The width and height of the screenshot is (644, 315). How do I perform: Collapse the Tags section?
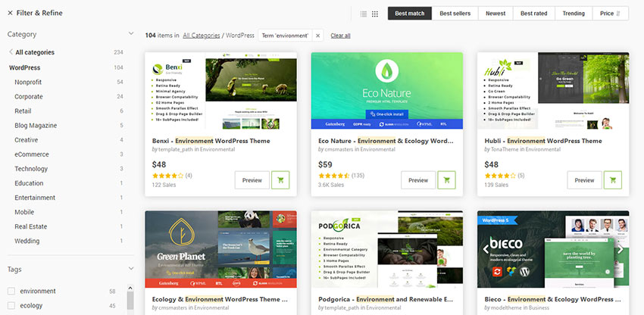point(130,268)
